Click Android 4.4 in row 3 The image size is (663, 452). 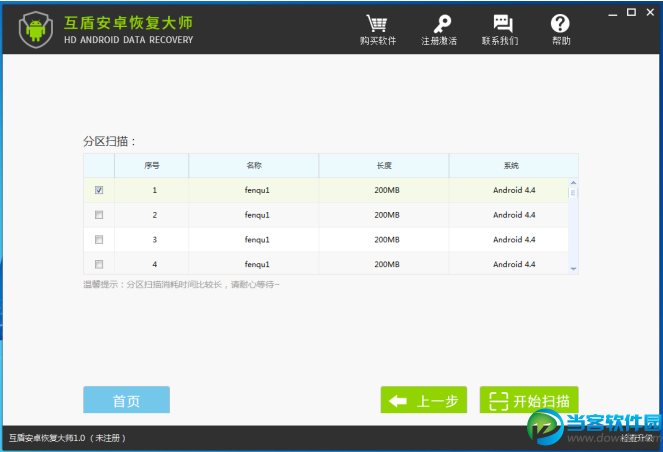tap(514, 240)
